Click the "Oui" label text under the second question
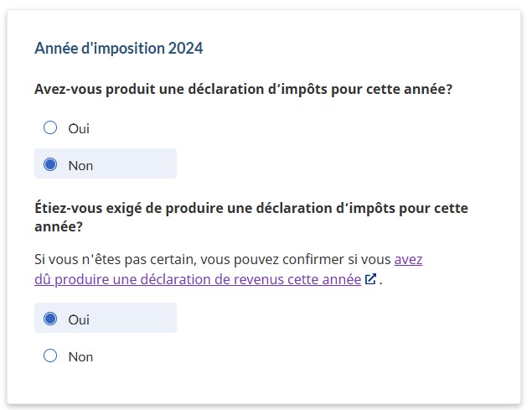The width and height of the screenshot is (532, 410). (79, 319)
